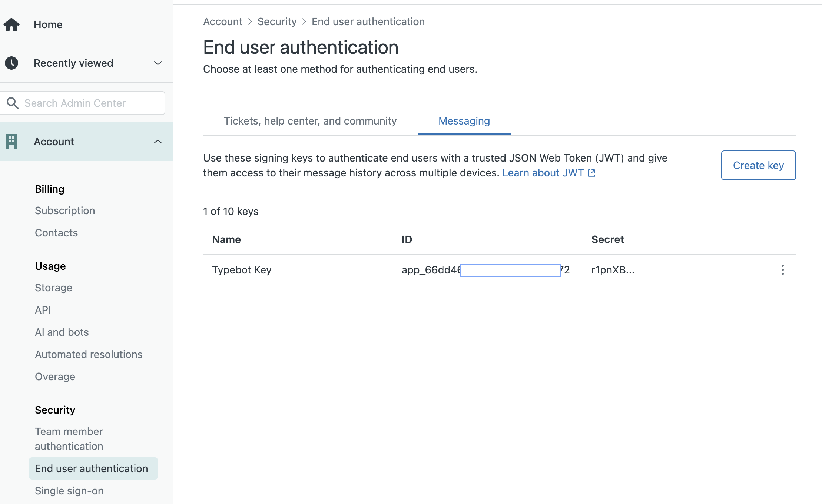Click the Create key button
The image size is (822, 504).
[x=758, y=165]
